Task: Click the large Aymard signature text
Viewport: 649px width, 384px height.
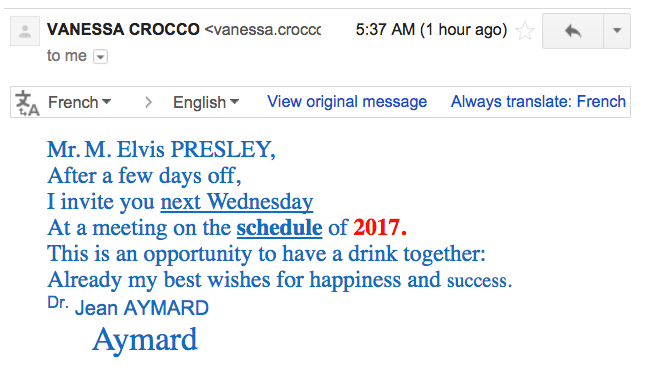Action: [x=145, y=340]
